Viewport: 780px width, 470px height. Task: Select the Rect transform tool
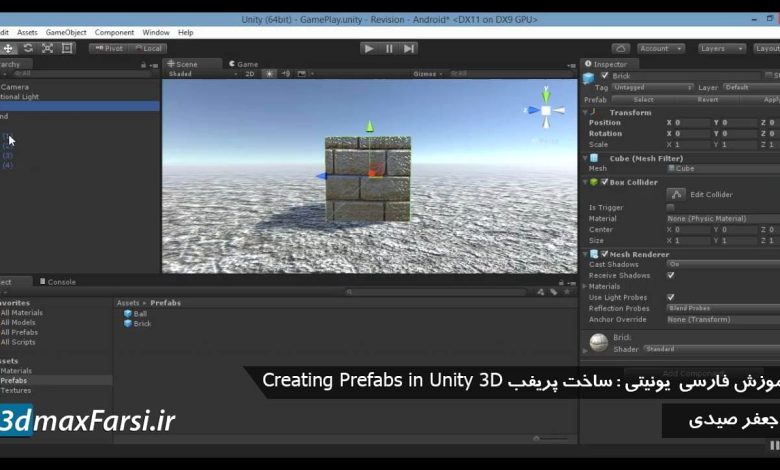(67, 48)
